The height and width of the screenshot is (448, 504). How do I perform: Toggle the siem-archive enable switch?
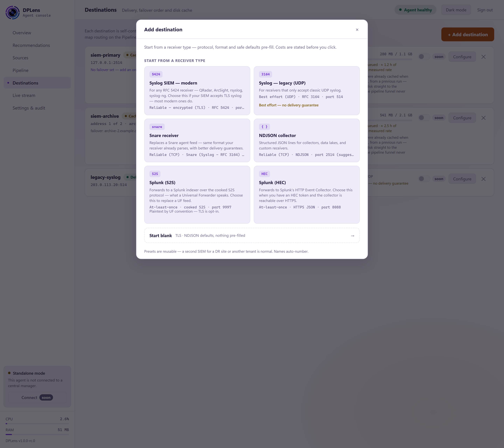(424, 118)
